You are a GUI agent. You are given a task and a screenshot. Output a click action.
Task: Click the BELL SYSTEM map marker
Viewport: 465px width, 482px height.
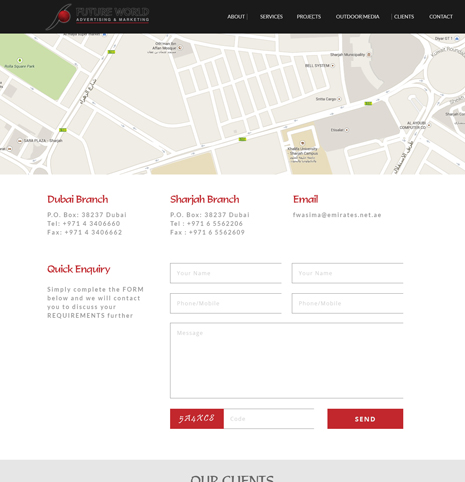pos(332,66)
